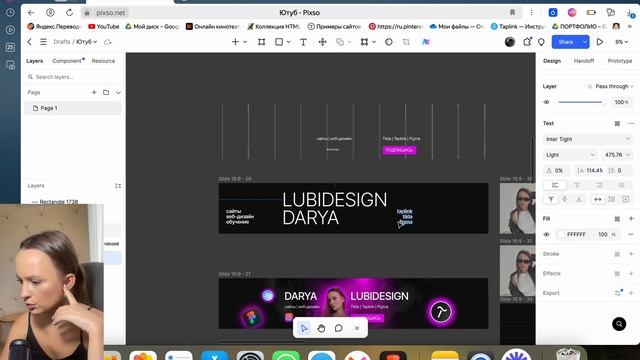Switch to the Resource tab
Viewport: 640px width, 360px height.
click(103, 61)
